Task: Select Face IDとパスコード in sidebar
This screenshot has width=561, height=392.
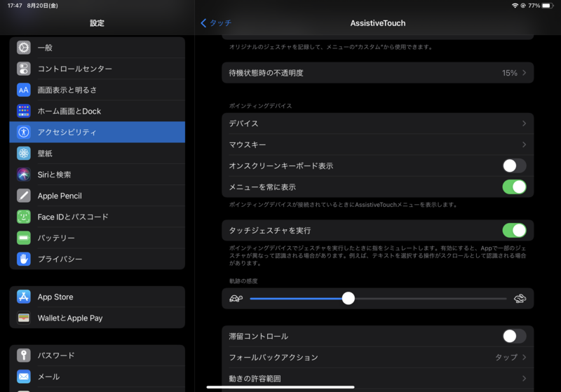Action: click(97, 217)
